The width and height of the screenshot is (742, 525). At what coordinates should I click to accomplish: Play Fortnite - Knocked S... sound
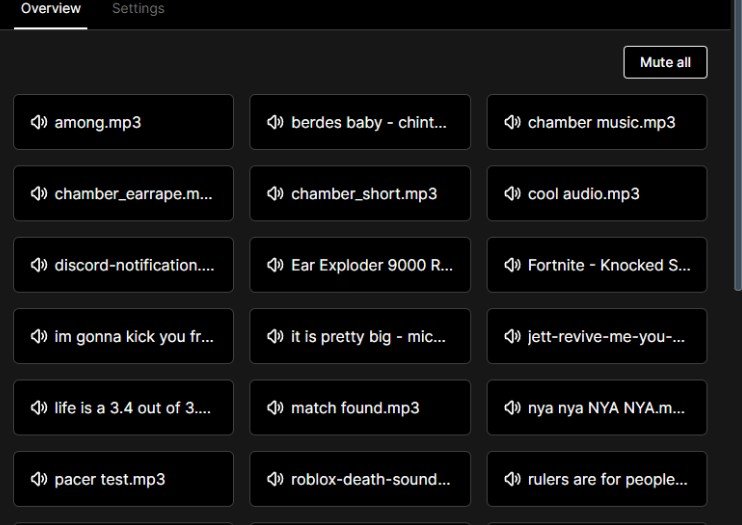click(x=597, y=265)
